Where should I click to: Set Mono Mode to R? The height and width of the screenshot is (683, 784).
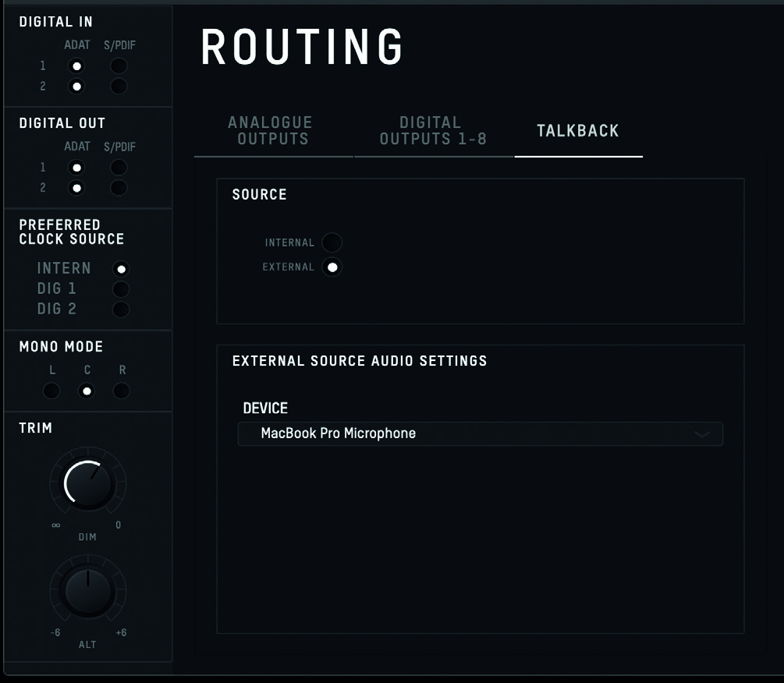coord(122,391)
